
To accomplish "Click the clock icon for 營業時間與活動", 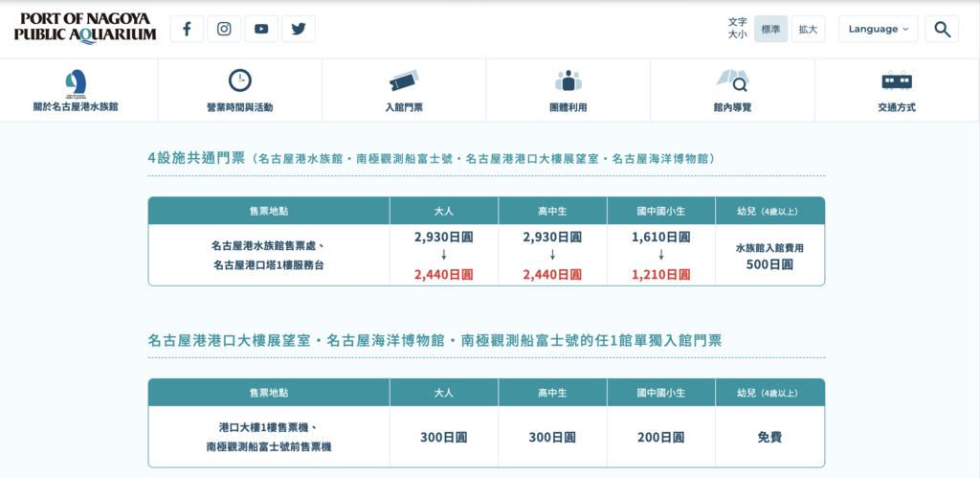I will [240, 80].
